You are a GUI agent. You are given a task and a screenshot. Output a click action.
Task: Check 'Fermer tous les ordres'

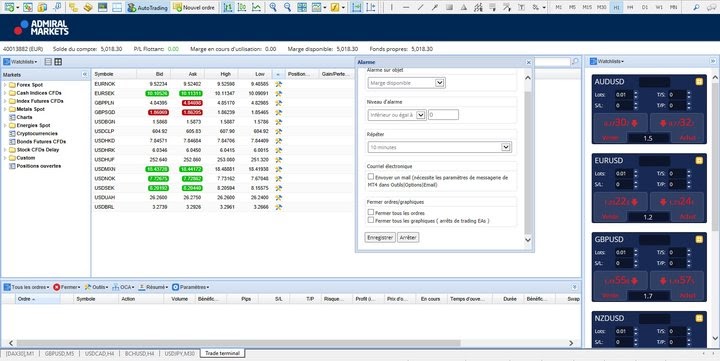[x=371, y=213]
